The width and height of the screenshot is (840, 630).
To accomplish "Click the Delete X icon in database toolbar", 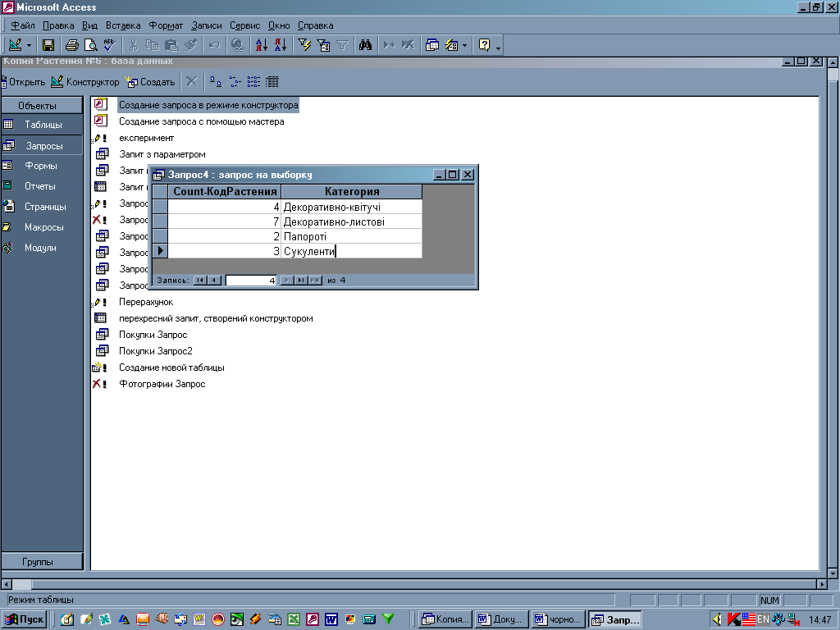I will (192, 82).
